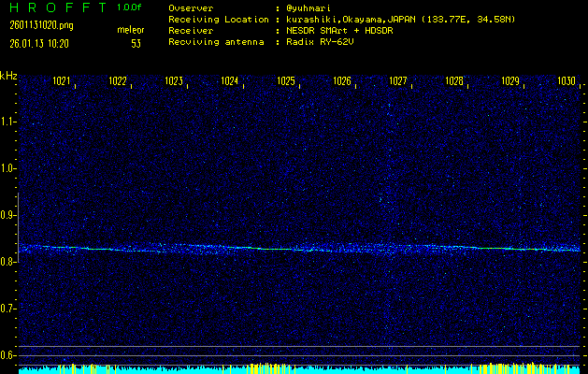Select the 0.6 frequency axis label
The height and width of the screenshot is (374, 588).
pos(8,354)
